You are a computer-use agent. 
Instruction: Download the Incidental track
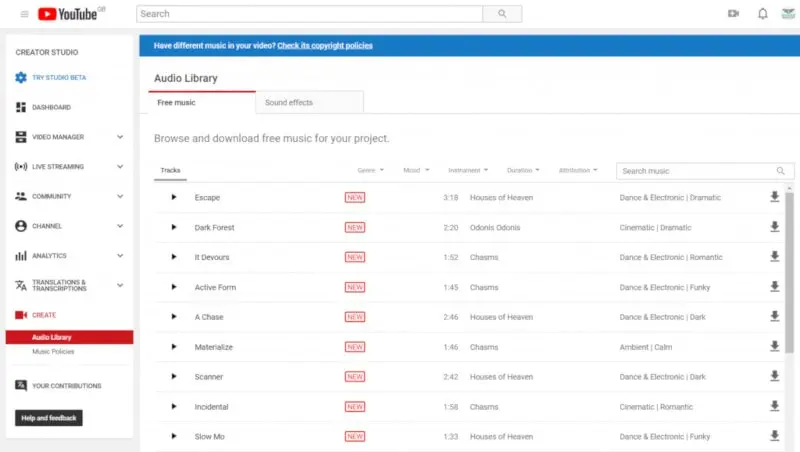[774, 406]
